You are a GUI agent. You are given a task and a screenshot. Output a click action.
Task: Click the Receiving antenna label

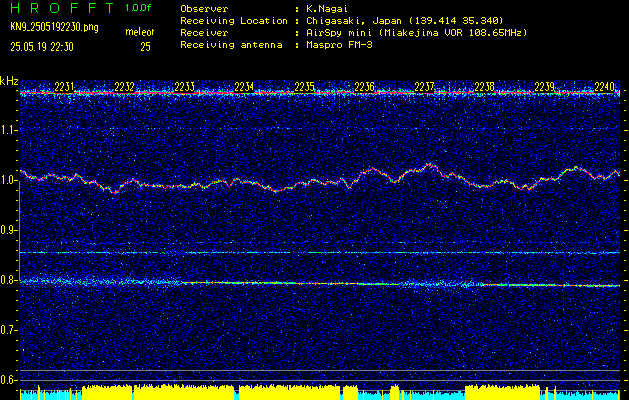pos(231,45)
